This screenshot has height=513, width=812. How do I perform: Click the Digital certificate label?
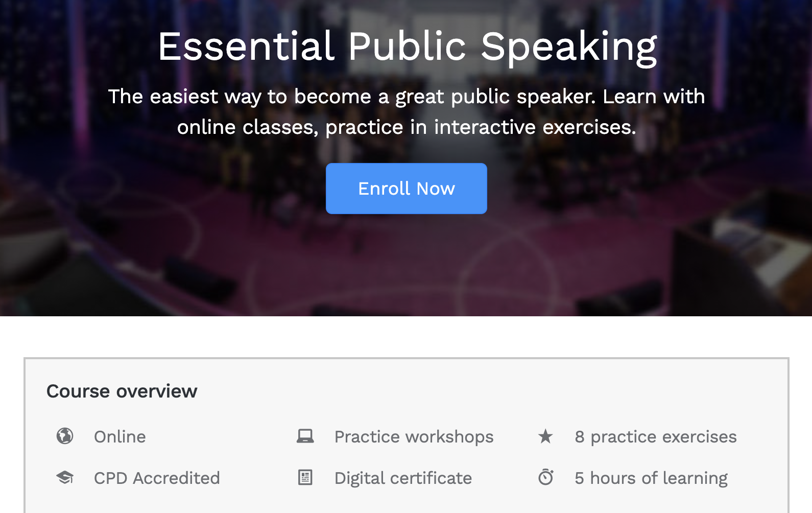tap(403, 478)
